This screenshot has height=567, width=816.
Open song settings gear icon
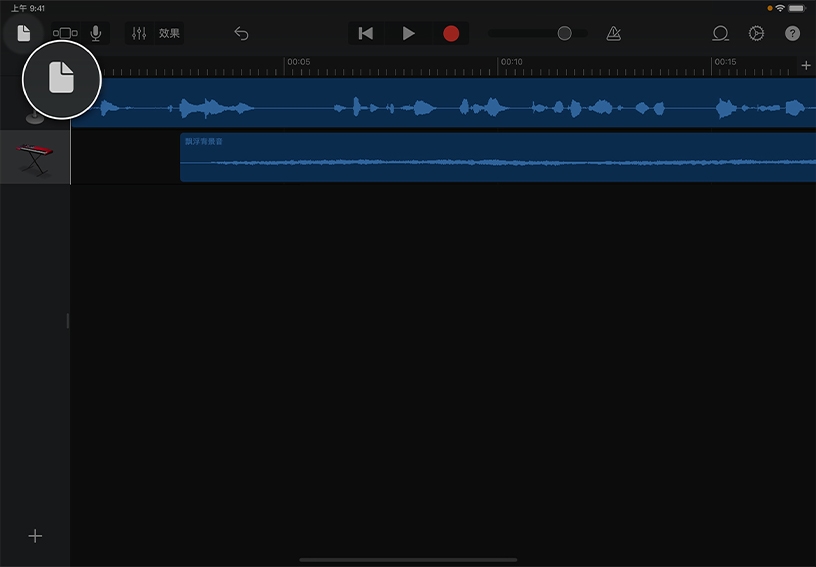point(756,33)
